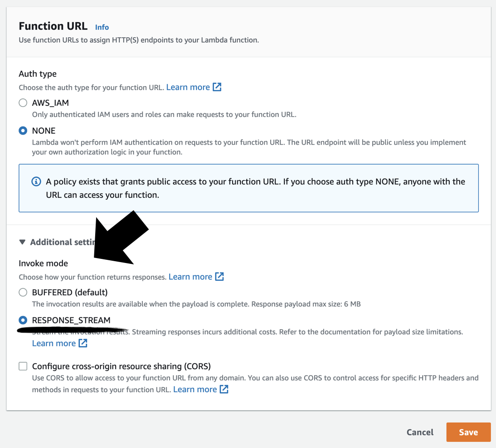
Task: Select the NONE auth type
Action: (x=23, y=131)
